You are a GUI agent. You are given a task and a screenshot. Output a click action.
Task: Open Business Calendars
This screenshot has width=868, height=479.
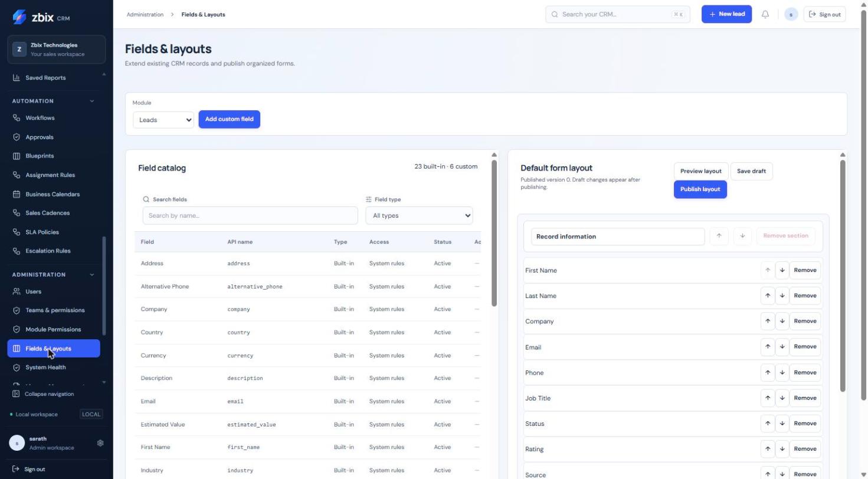pos(54,194)
